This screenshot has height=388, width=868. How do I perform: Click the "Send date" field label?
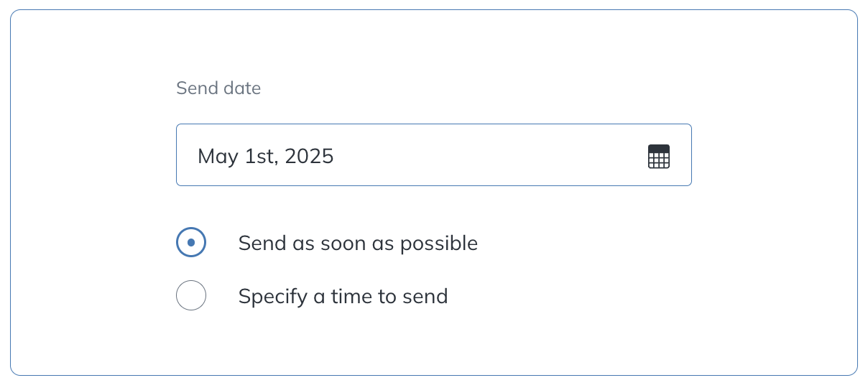[218, 88]
